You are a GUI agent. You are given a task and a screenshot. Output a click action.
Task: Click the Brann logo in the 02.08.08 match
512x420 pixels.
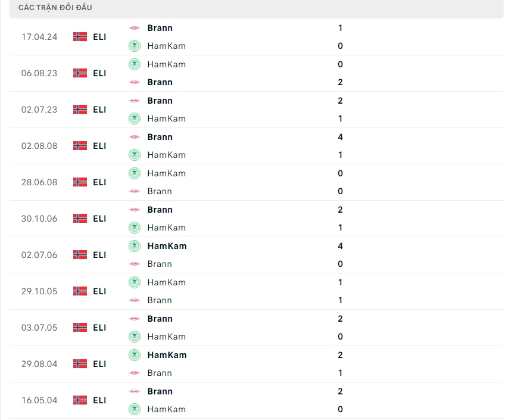[x=135, y=137]
